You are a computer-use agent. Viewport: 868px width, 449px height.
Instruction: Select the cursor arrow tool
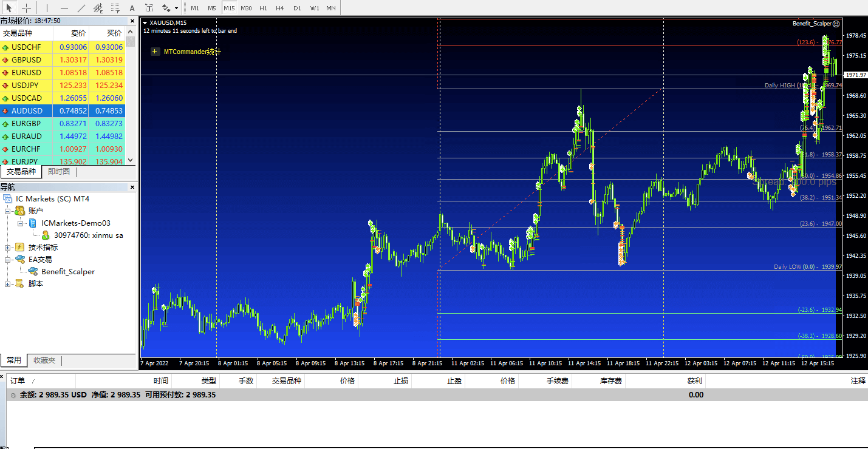[9, 8]
